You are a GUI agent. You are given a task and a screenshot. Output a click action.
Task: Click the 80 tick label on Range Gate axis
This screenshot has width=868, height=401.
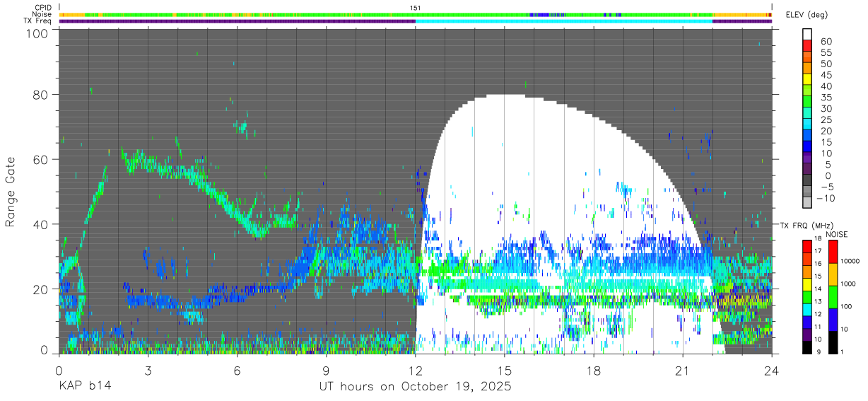(40, 95)
